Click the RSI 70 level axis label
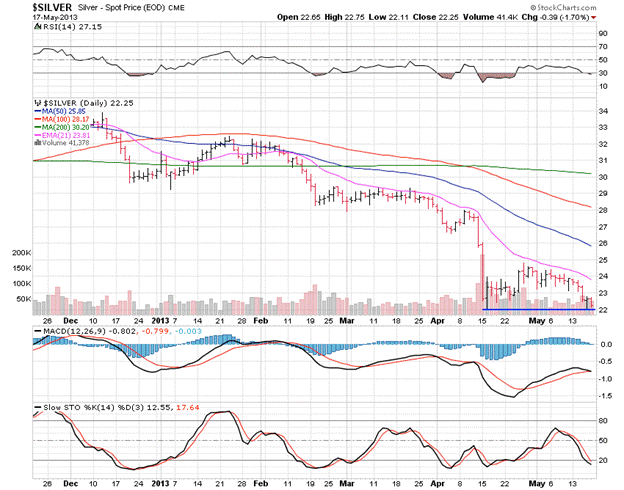 pyautogui.click(x=604, y=47)
